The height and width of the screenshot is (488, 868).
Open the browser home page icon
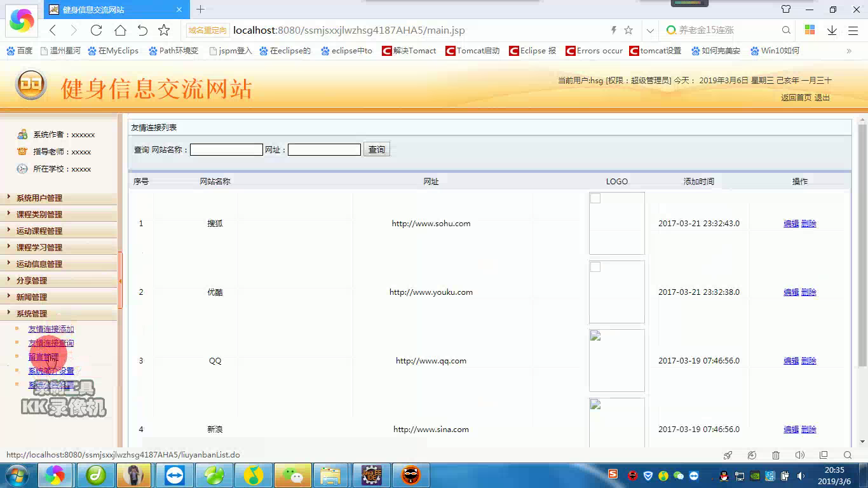(120, 30)
